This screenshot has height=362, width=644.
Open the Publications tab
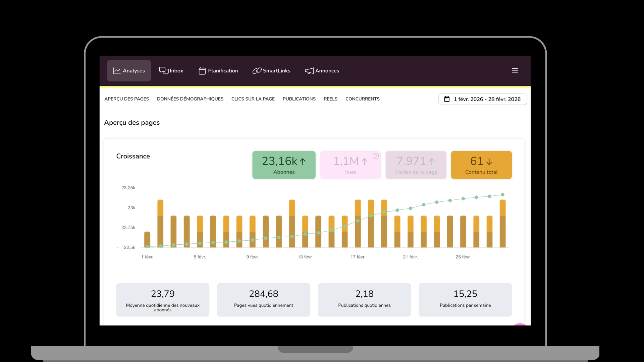299,99
